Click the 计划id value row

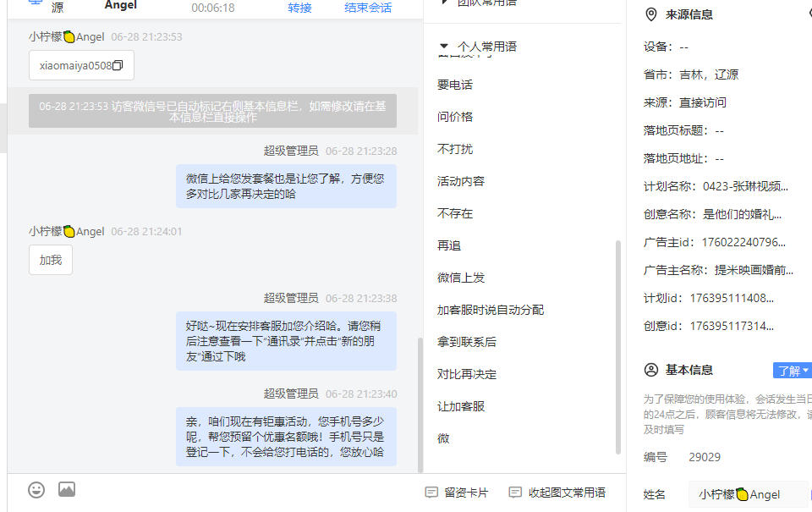point(709,299)
